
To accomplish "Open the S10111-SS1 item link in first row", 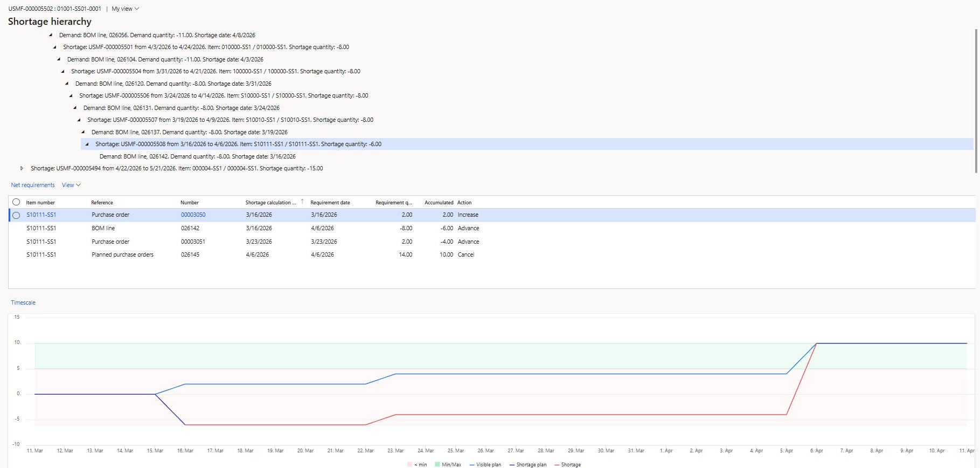I will 41,215.
